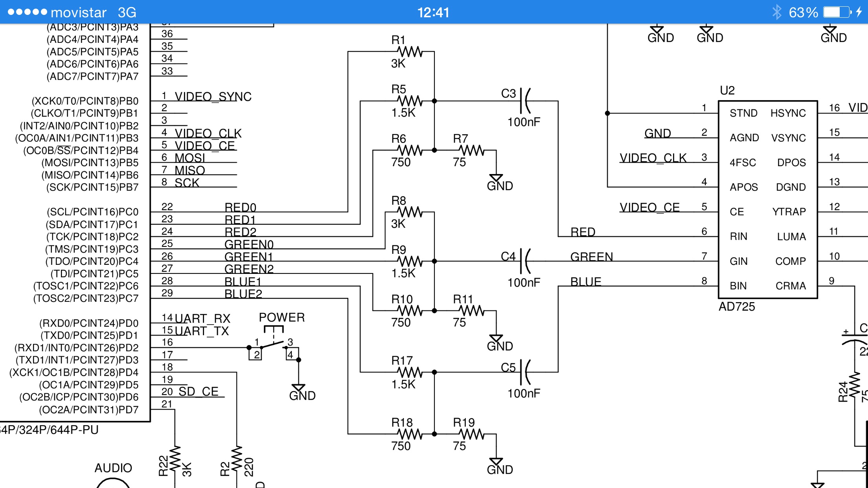
Task: Click the R22 3K vertical resistor
Action: (175, 458)
